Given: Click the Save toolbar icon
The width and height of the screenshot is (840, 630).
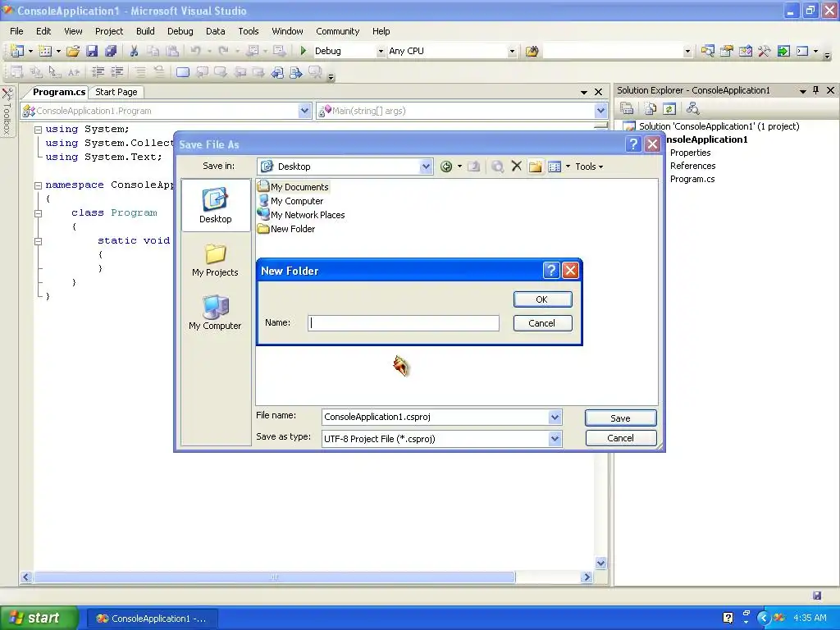Looking at the screenshot, I should click(92, 51).
